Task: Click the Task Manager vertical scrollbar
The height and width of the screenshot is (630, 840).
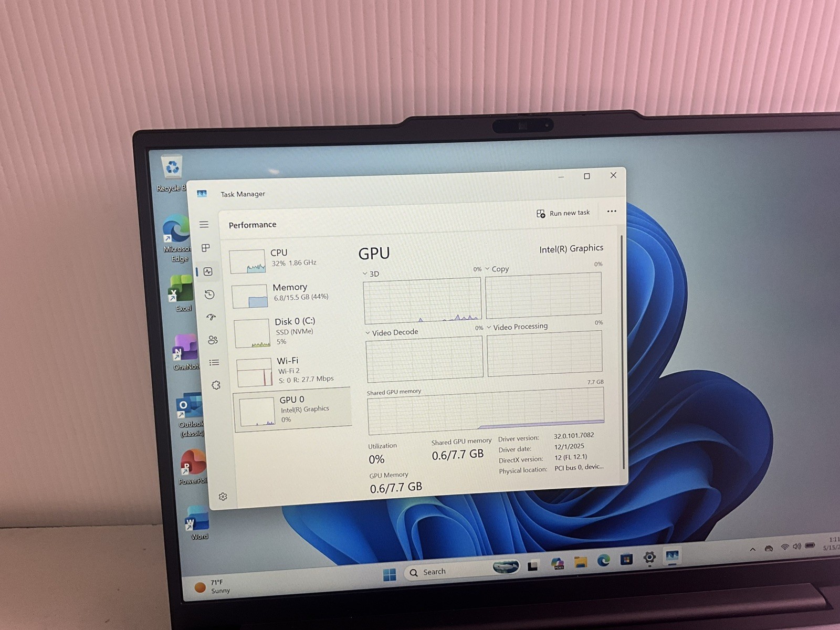Action: click(x=623, y=352)
